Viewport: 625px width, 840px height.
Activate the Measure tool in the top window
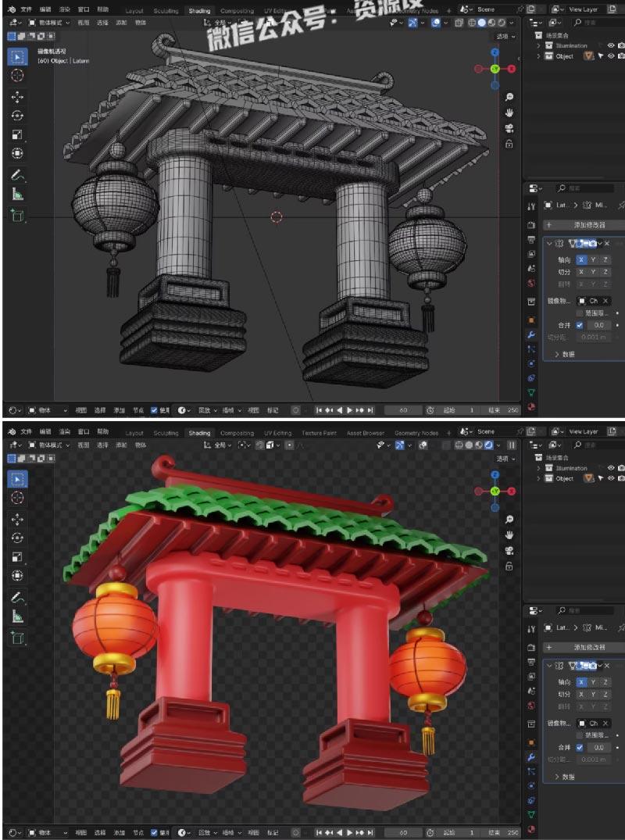tap(17, 195)
